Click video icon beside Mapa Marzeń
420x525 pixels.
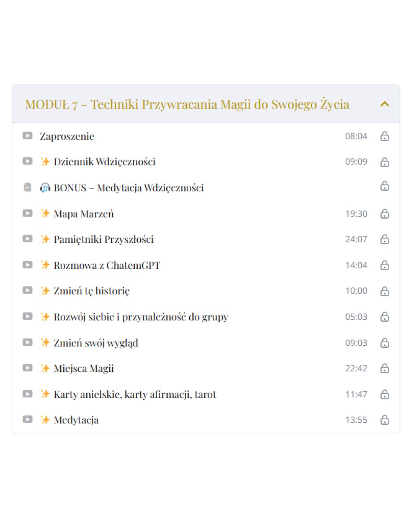point(27,213)
